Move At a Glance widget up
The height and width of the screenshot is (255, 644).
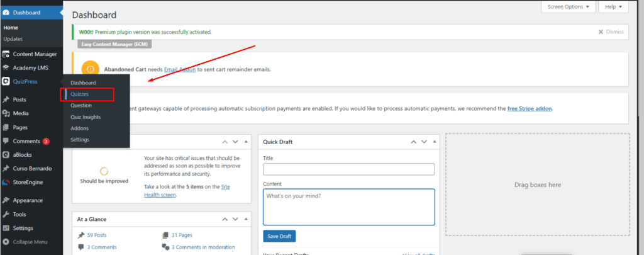tap(225, 219)
